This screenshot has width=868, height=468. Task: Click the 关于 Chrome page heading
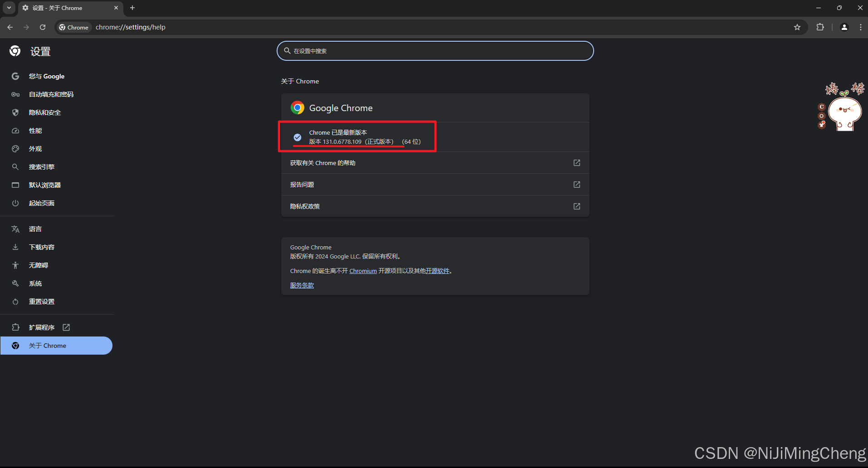pyautogui.click(x=300, y=81)
